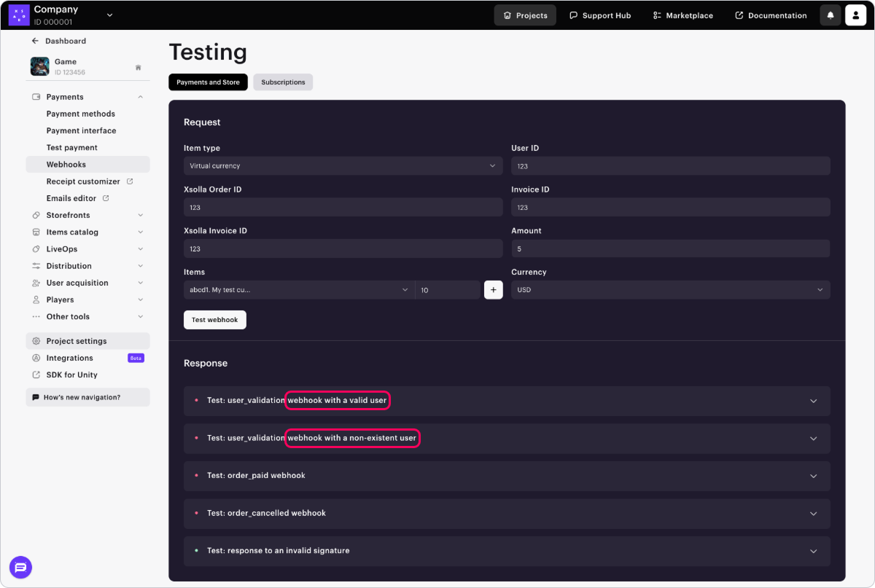Click the Distribution sliders icon
The width and height of the screenshot is (875, 588).
(x=36, y=266)
